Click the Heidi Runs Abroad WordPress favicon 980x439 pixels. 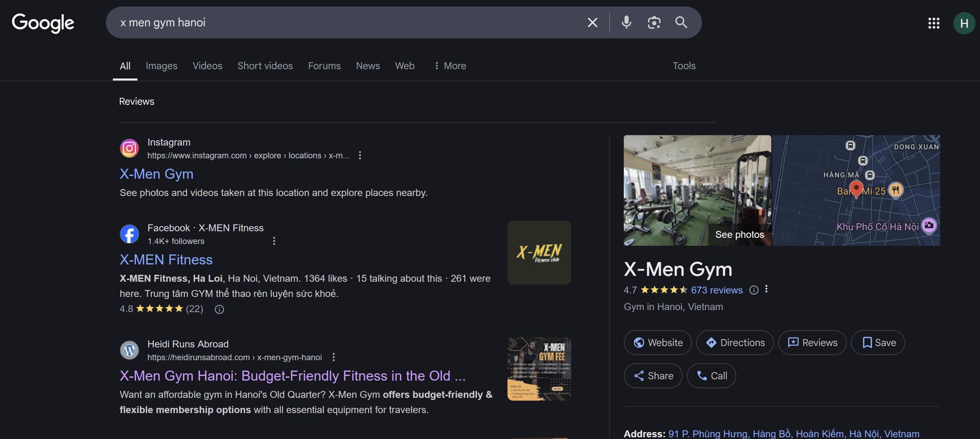tap(129, 350)
